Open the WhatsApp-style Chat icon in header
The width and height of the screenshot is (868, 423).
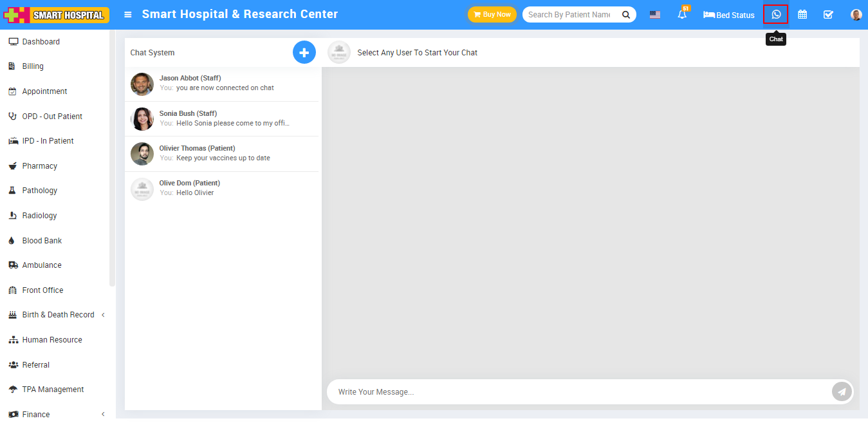point(776,14)
